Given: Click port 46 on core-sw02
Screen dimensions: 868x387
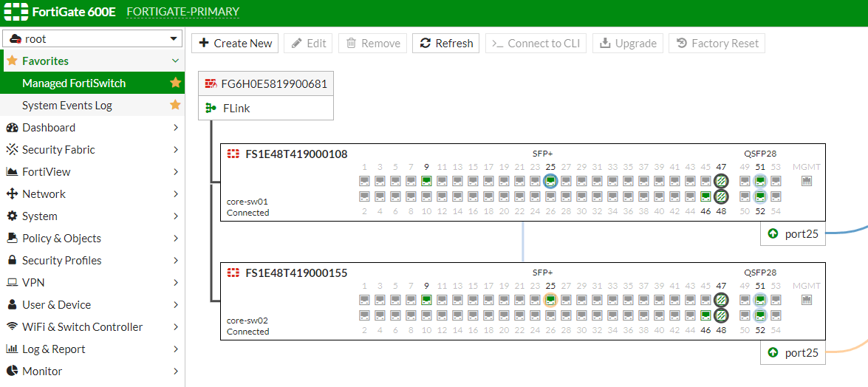Looking at the screenshot, I should tap(705, 315).
